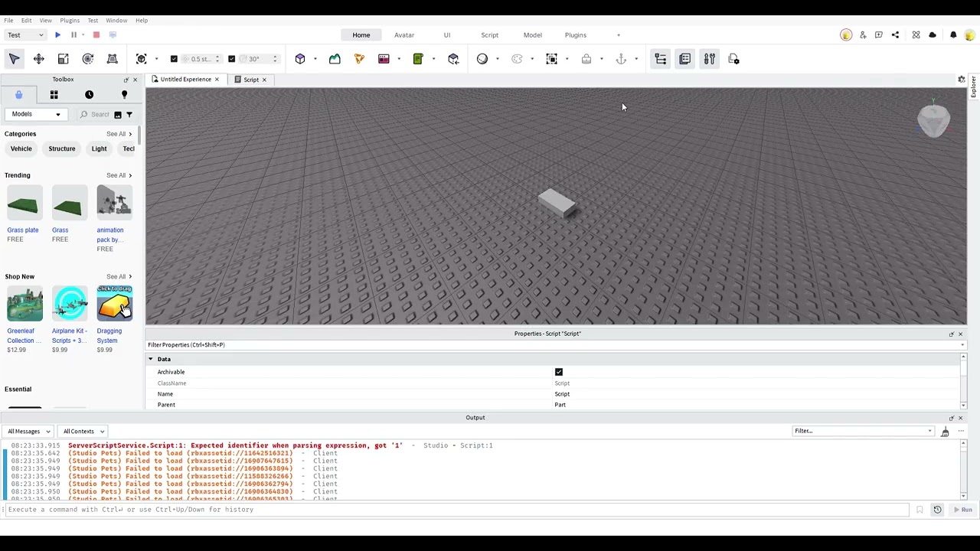The height and width of the screenshot is (551, 980).
Task: Click the Run command button
Action: tap(962, 510)
